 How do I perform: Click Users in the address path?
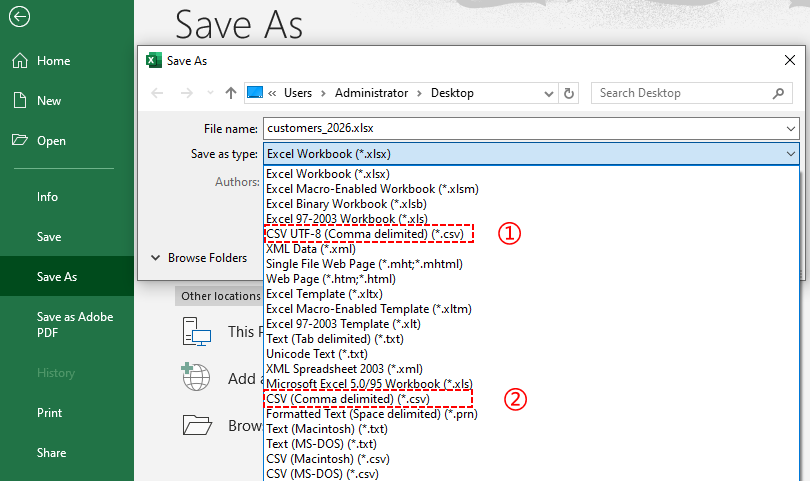298,93
